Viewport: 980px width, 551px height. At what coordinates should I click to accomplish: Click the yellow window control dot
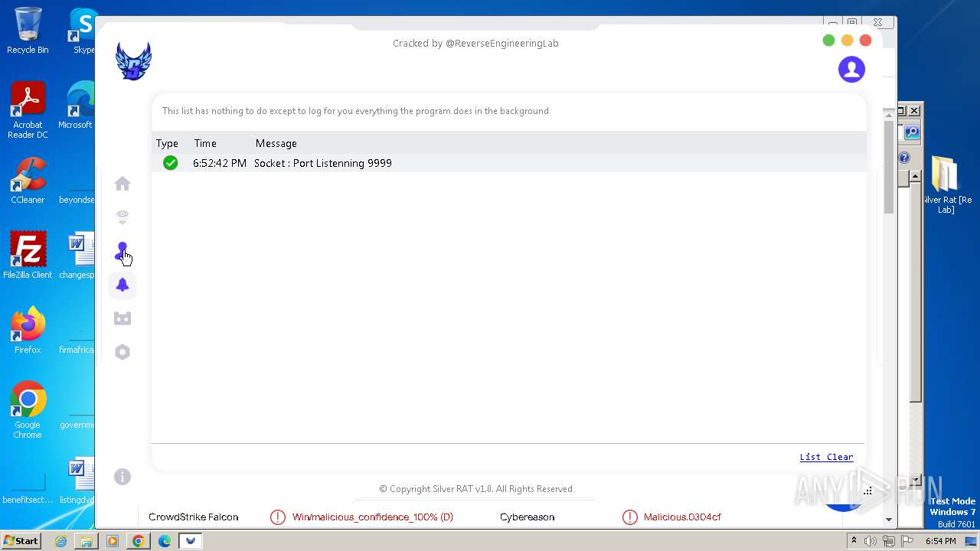pyautogui.click(x=847, y=41)
